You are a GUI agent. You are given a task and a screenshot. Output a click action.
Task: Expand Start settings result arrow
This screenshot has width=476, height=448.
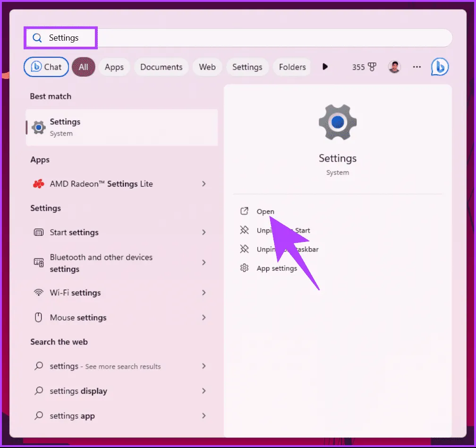tap(204, 233)
